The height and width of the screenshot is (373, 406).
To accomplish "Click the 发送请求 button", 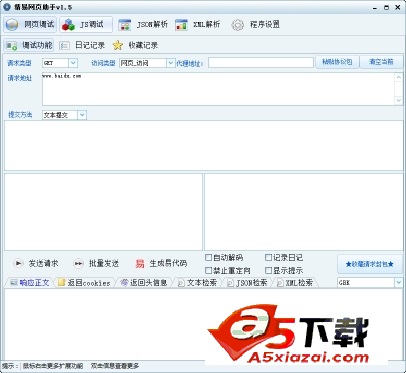I will point(36,263).
